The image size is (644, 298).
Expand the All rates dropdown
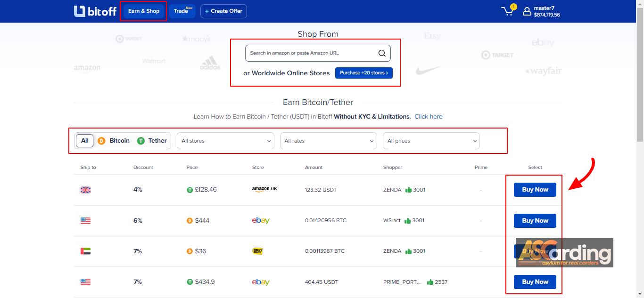(328, 141)
